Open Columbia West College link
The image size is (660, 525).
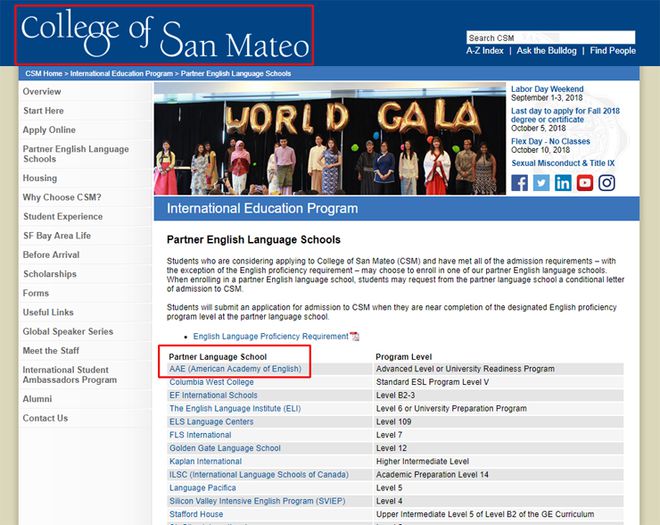211,382
